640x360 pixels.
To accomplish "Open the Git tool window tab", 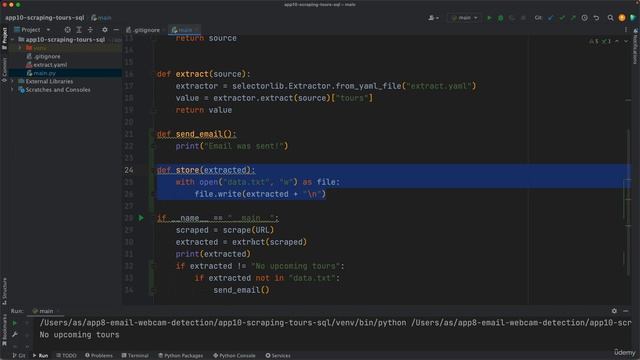I will click(x=19, y=356).
